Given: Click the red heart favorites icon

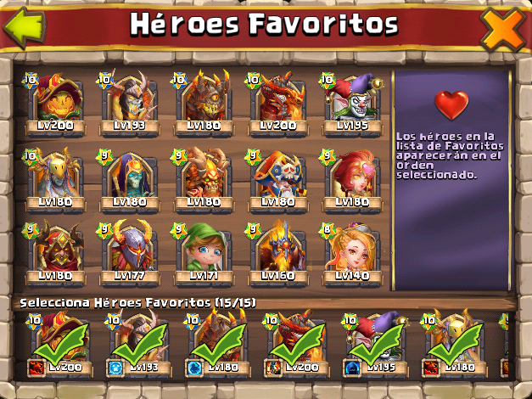Looking at the screenshot, I should tap(451, 104).
